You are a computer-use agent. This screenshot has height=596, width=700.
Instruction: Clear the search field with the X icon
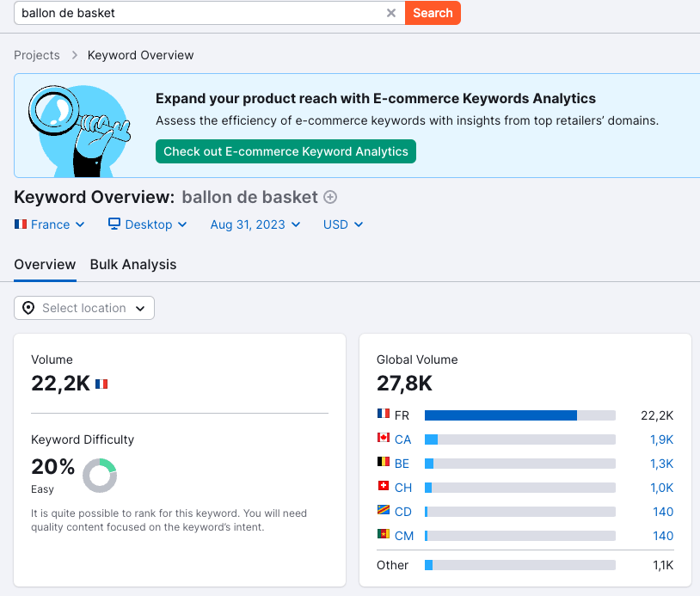tap(391, 13)
